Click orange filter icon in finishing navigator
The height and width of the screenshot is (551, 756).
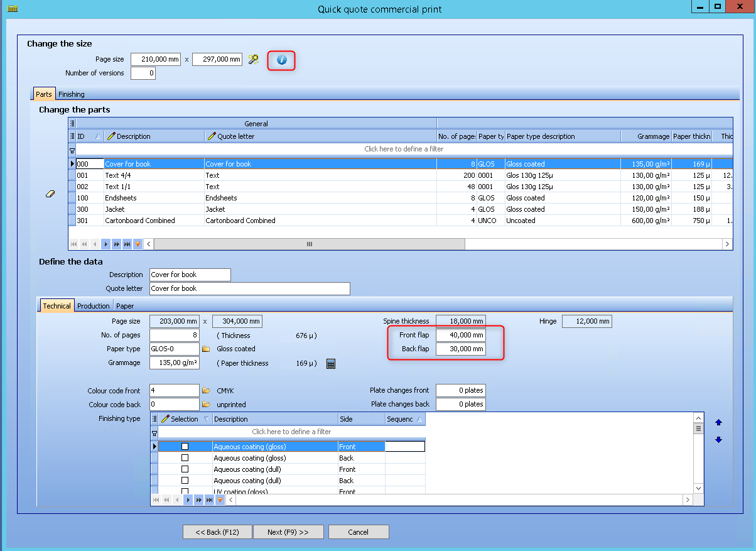click(220, 499)
